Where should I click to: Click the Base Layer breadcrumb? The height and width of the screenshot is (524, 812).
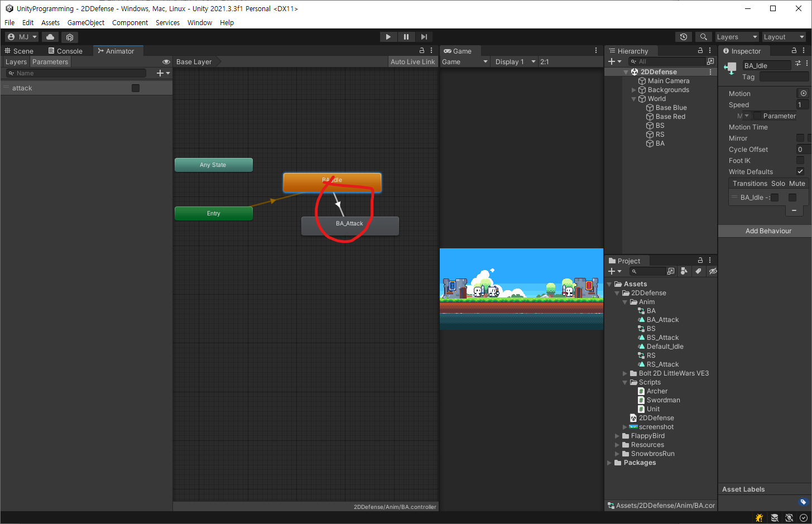click(194, 62)
